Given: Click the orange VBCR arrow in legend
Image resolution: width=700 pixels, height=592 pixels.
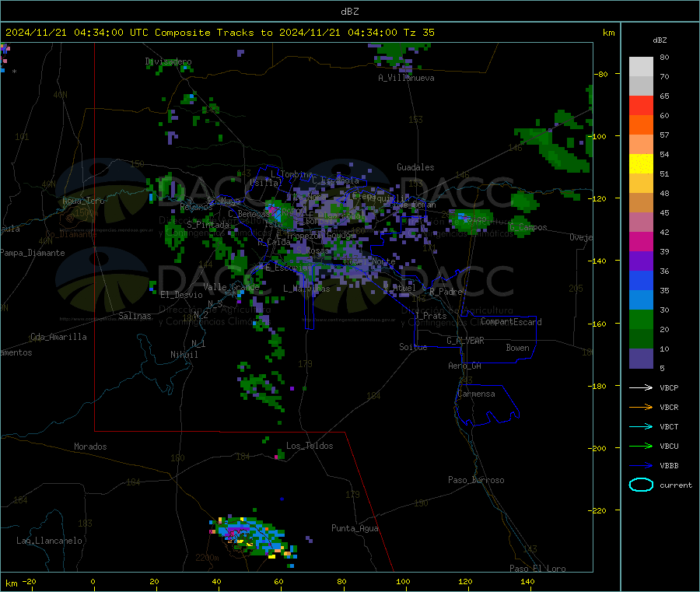Looking at the screenshot, I should (641, 407).
